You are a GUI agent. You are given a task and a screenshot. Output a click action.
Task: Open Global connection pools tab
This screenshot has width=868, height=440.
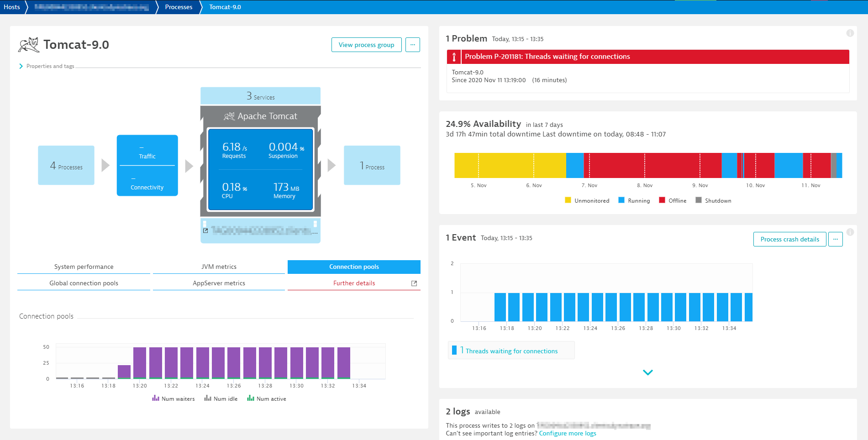point(84,283)
